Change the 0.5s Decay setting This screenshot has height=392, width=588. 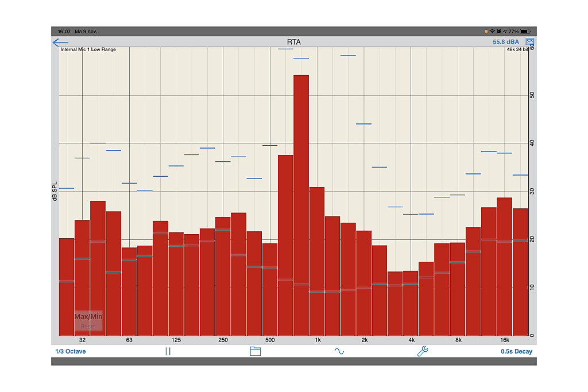pyautogui.click(x=516, y=351)
